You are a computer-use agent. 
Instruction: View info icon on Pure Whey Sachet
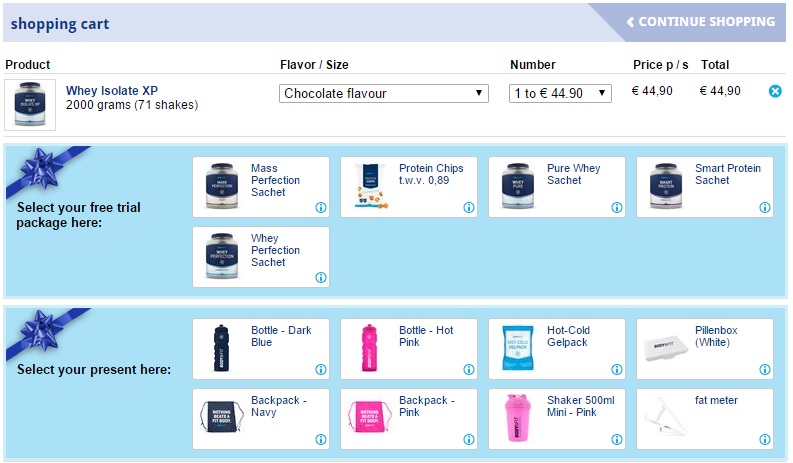point(617,208)
